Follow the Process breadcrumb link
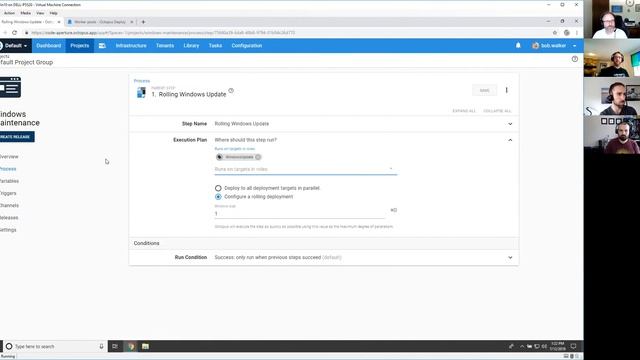 142,81
